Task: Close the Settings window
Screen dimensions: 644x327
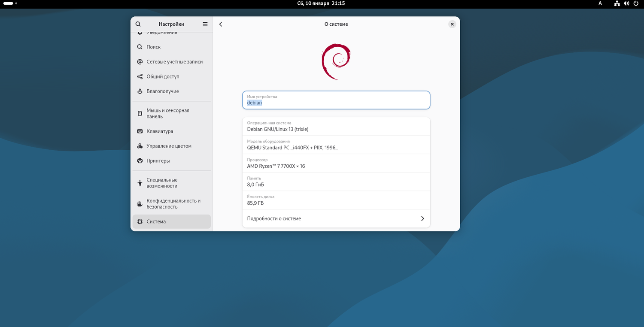Action: [x=452, y=24]
